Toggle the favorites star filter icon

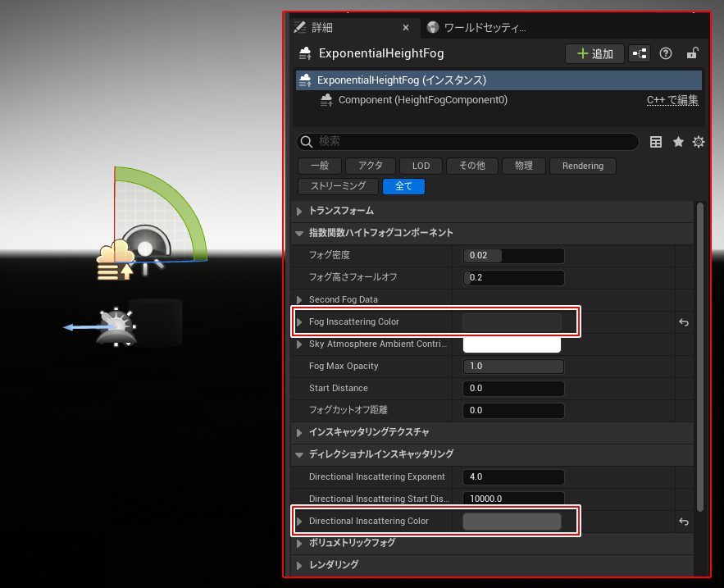click(x=678, y=142)
